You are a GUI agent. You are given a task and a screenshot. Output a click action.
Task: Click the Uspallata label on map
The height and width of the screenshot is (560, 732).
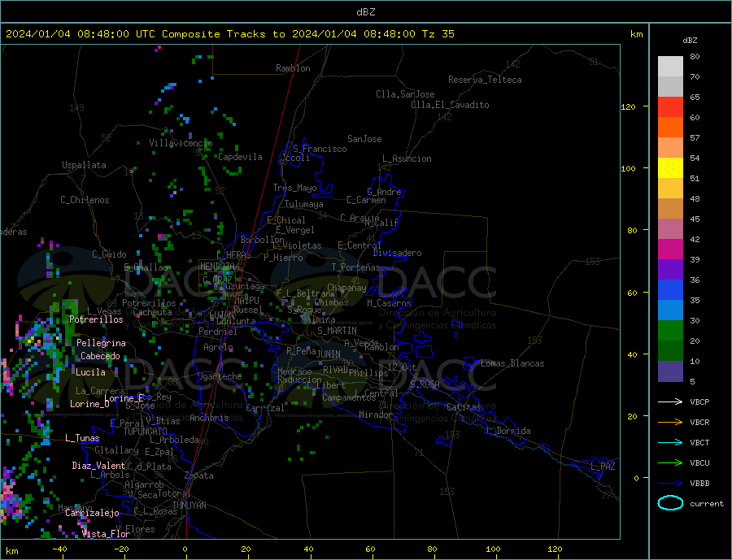click(84, 165)
